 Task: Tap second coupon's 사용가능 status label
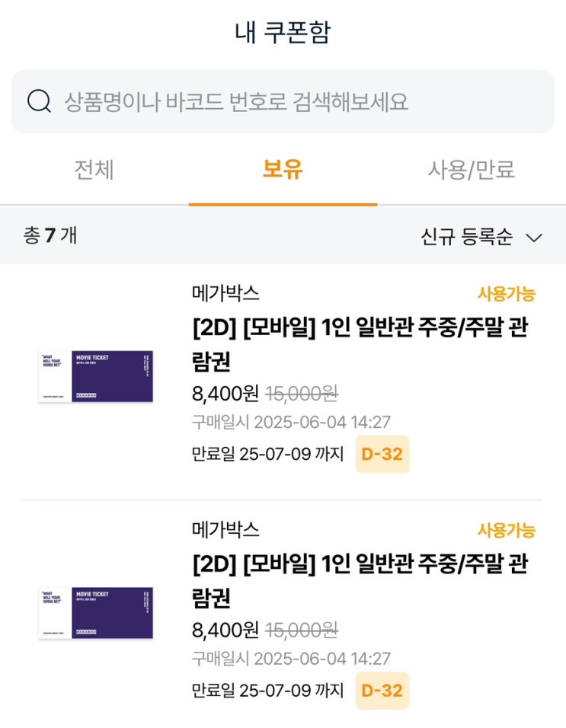[x=506, y=531]
